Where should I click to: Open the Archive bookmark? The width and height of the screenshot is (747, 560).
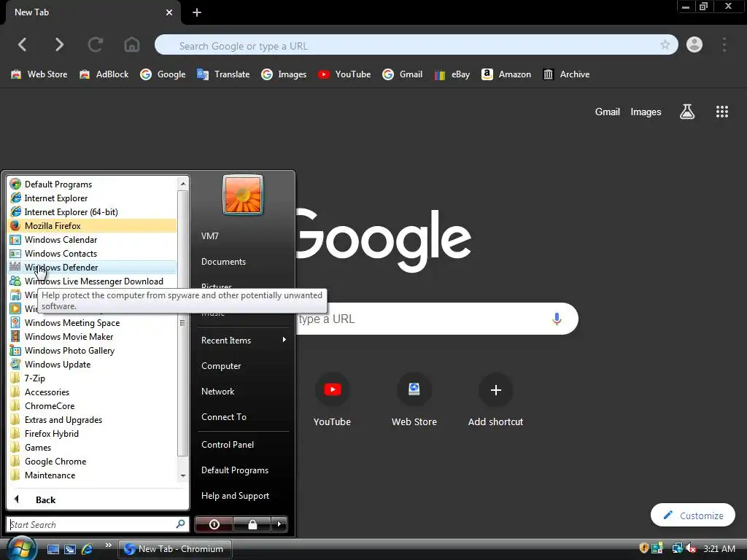click(566, 74)
